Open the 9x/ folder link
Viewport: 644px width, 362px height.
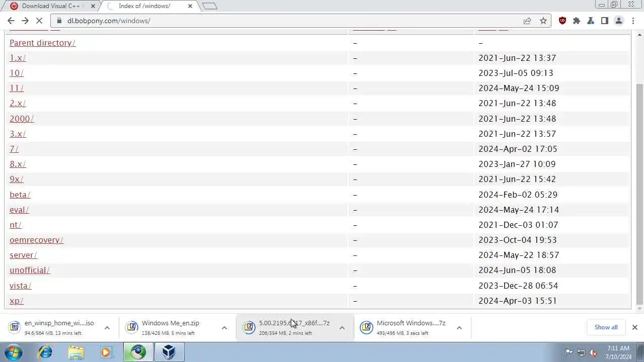point(17,179)
